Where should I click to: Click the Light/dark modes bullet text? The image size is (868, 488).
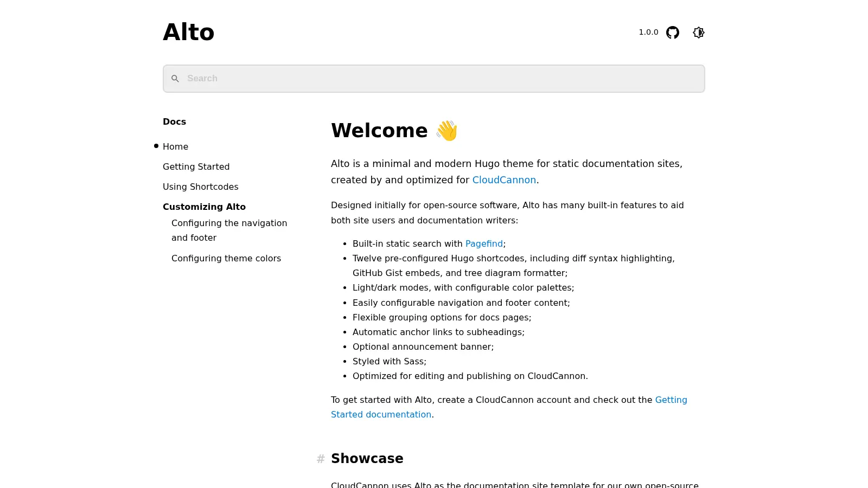point(463,287)
